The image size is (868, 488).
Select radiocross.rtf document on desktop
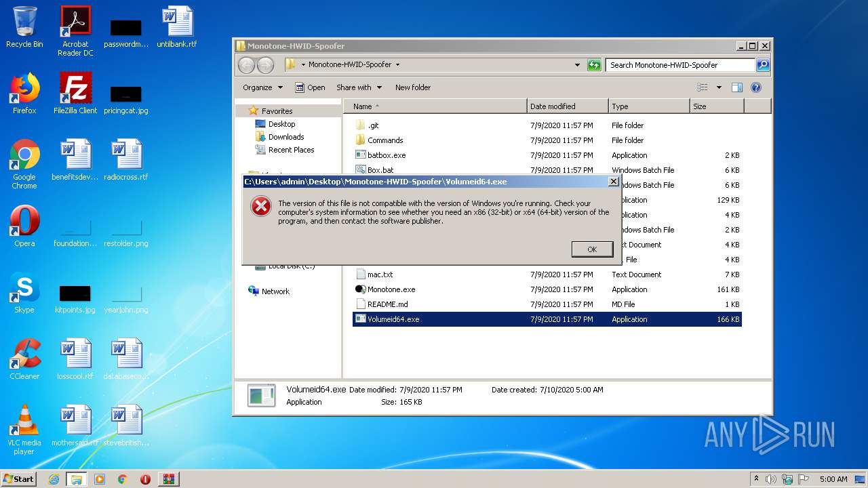pyautogui.click(x=125, y=160)
